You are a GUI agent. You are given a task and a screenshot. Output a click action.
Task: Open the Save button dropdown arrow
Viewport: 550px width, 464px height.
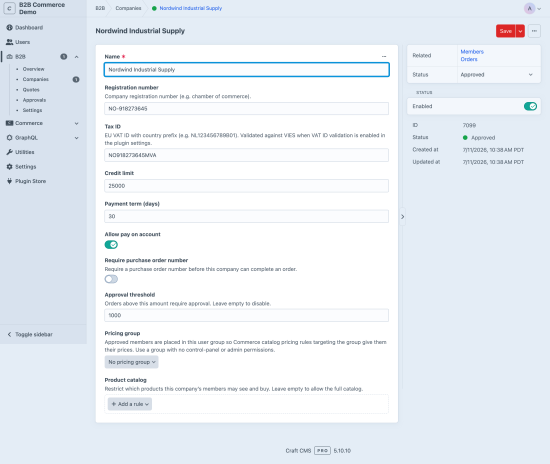coord(520,31)
